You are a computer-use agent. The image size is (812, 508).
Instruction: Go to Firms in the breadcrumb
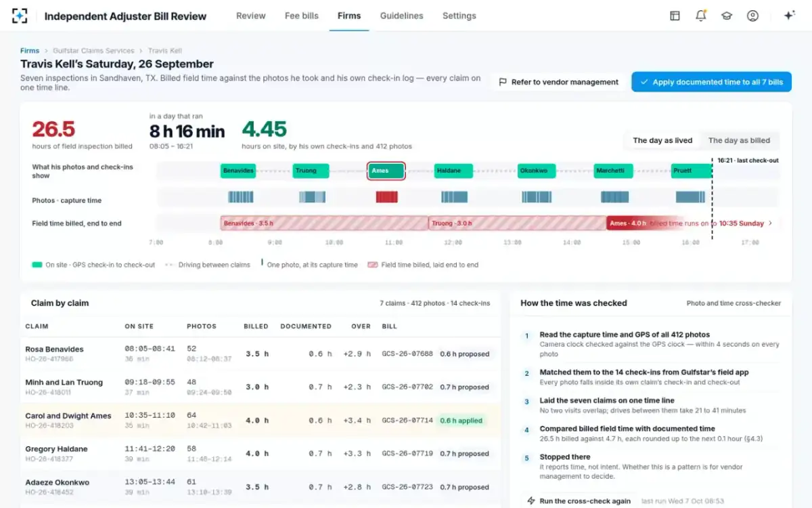pyautogui.click(x=30, y=51)
